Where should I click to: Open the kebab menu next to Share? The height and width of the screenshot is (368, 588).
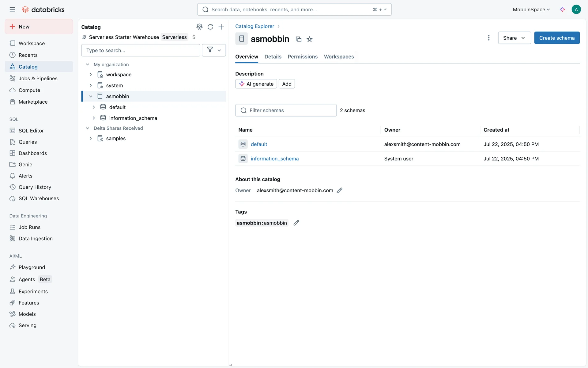tap(489, 38)
